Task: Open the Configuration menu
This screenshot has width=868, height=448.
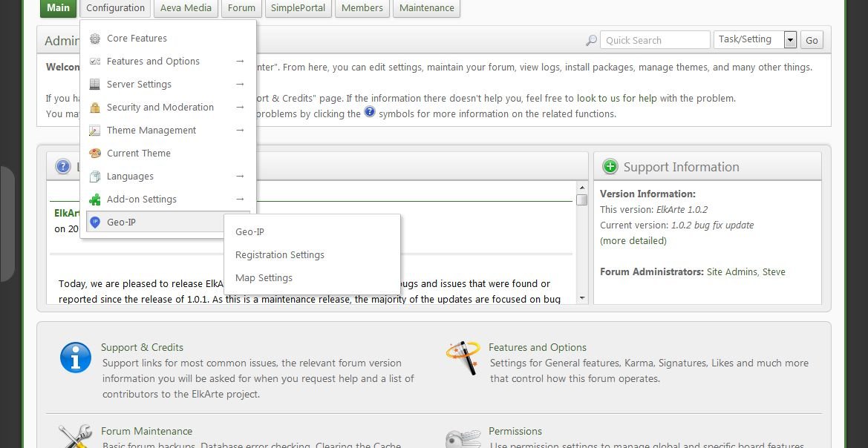Action: tap(115, 7)
